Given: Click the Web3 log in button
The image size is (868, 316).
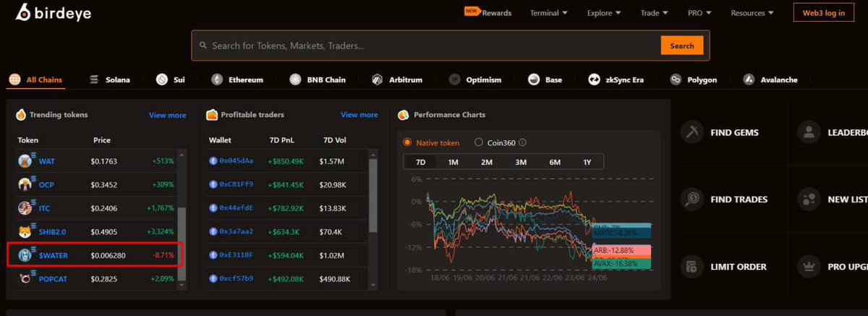Looking at the screenshot, I should (x=823, y=12).
